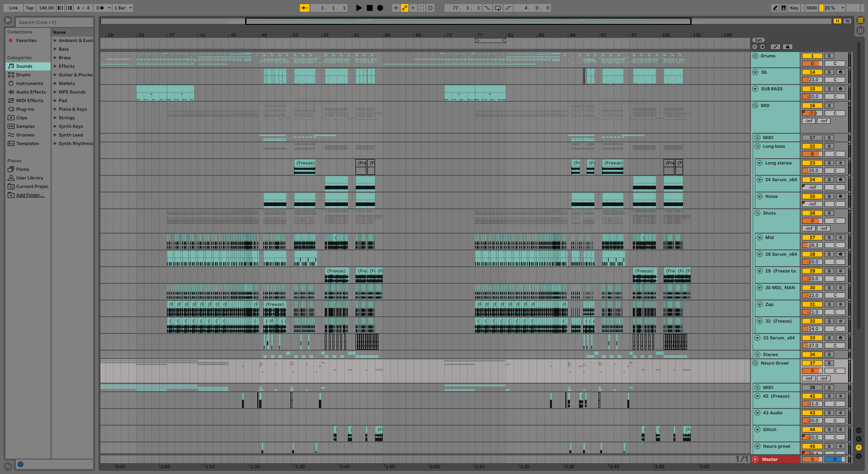Click the MIDI Arrangement Overdub plus icon

point(396,8)
